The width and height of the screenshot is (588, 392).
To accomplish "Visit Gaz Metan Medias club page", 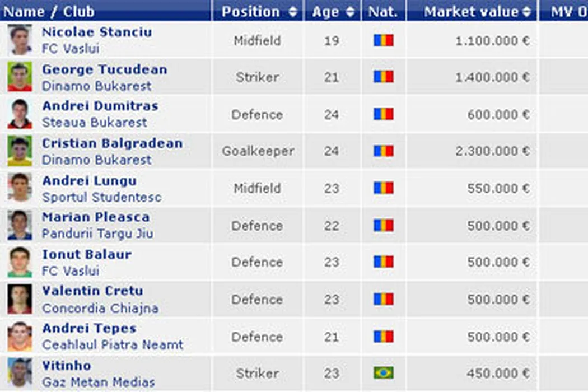I will point(98,382).
